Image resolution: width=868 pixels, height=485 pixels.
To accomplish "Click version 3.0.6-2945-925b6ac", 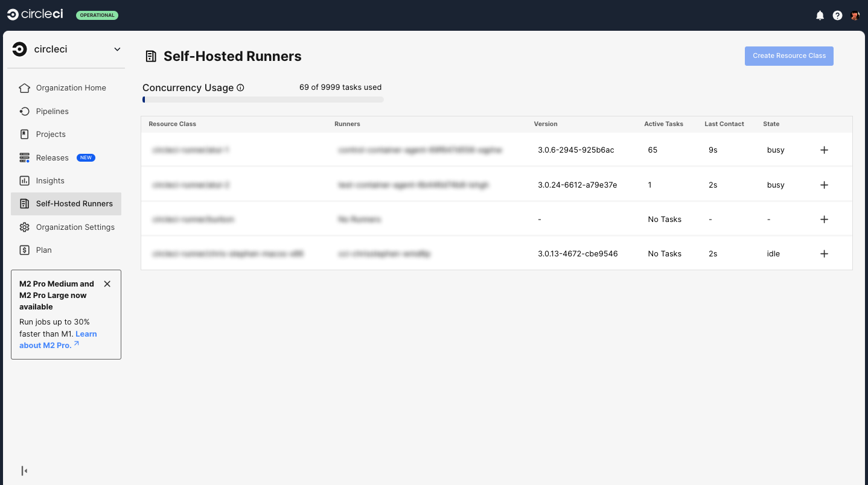I will (x=576, y=150).
